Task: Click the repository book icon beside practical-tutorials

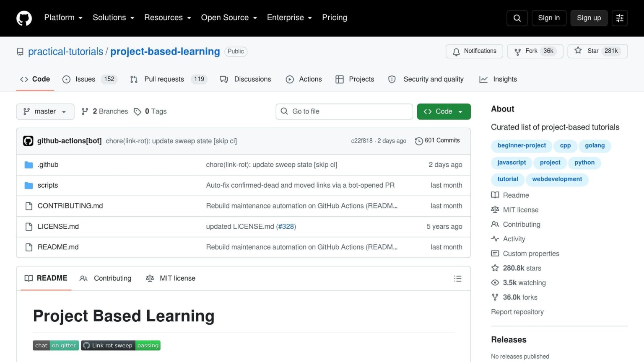Action: click(x=20, y=52)
